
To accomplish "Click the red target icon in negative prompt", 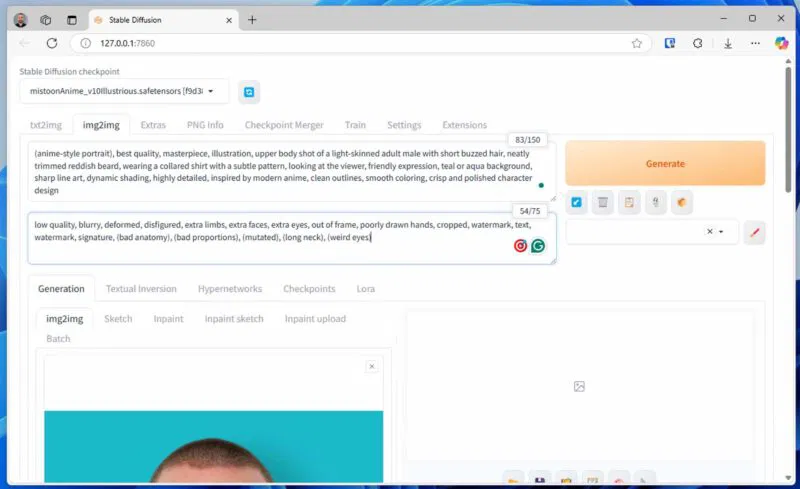I will [x=520, y=246].
